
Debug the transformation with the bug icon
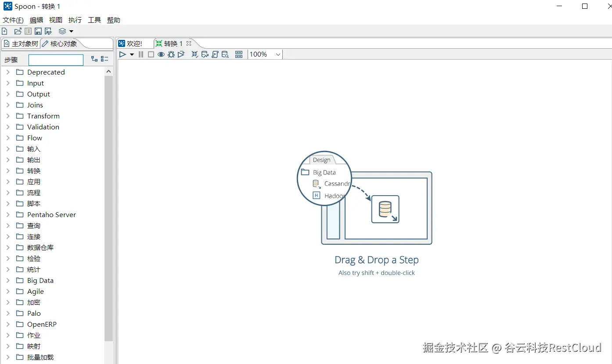pos(171,54)
